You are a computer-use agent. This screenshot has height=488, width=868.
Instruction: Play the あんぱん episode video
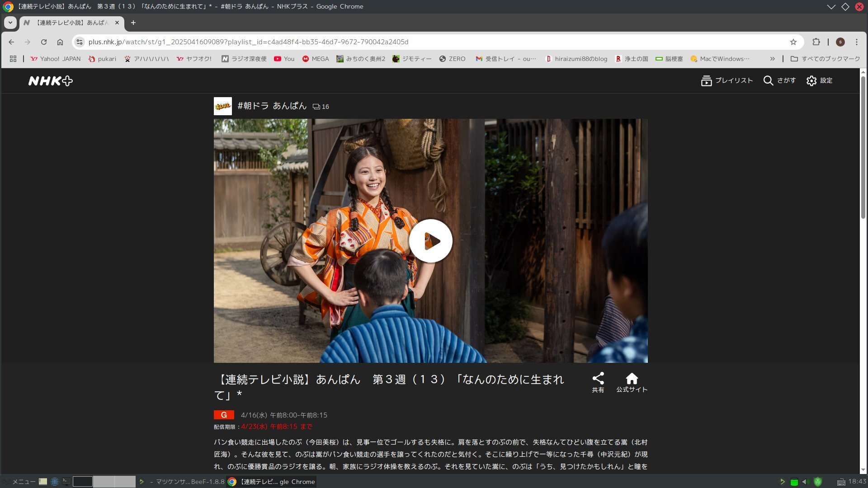click(430, 241)
